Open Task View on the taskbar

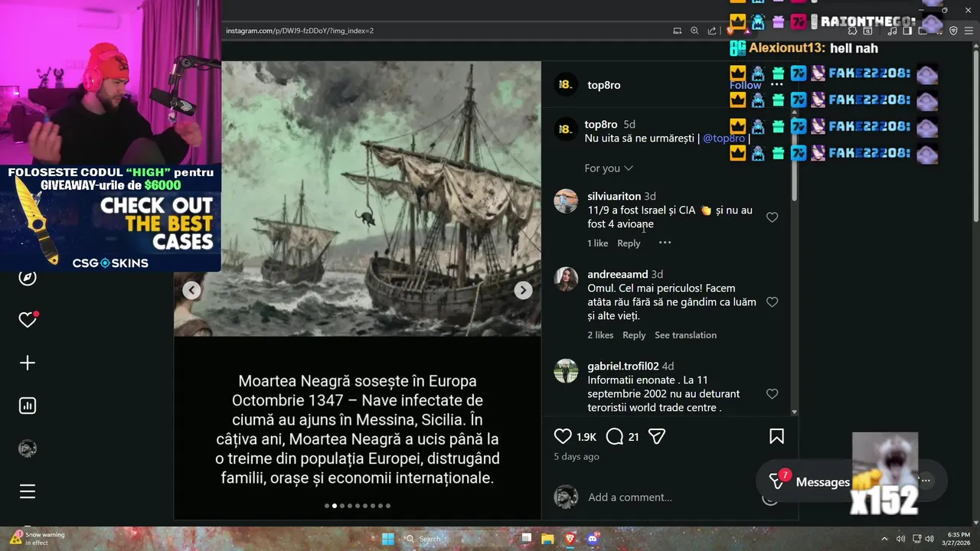[526, 539]
